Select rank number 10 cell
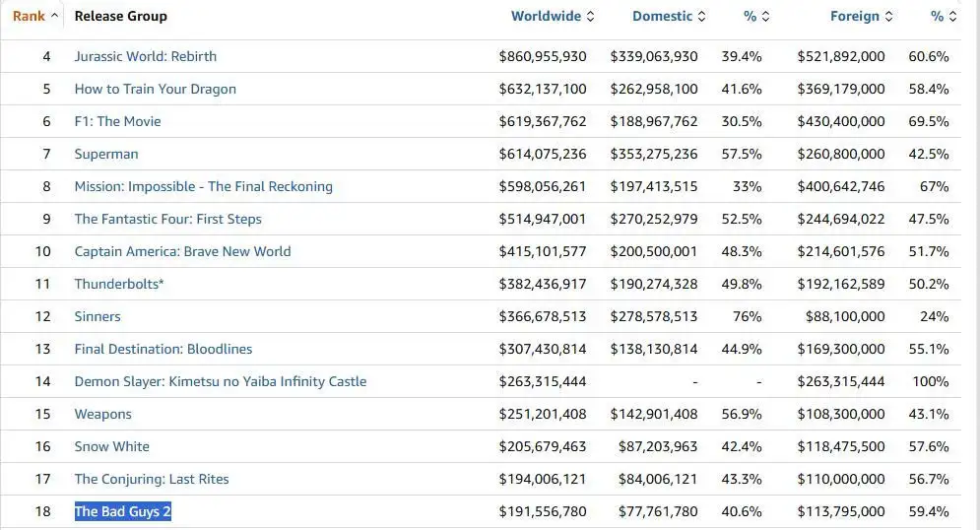 [x=42, y=251]
